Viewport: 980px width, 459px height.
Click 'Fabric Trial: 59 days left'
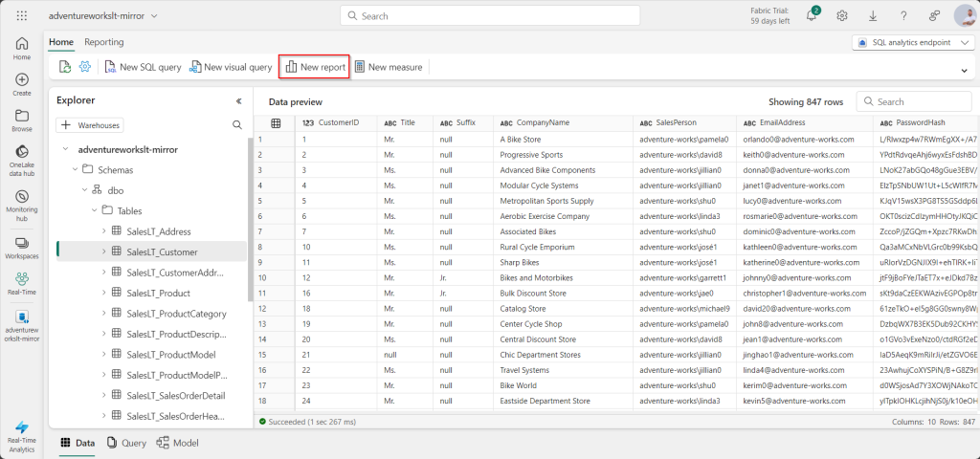coord(770,15)
